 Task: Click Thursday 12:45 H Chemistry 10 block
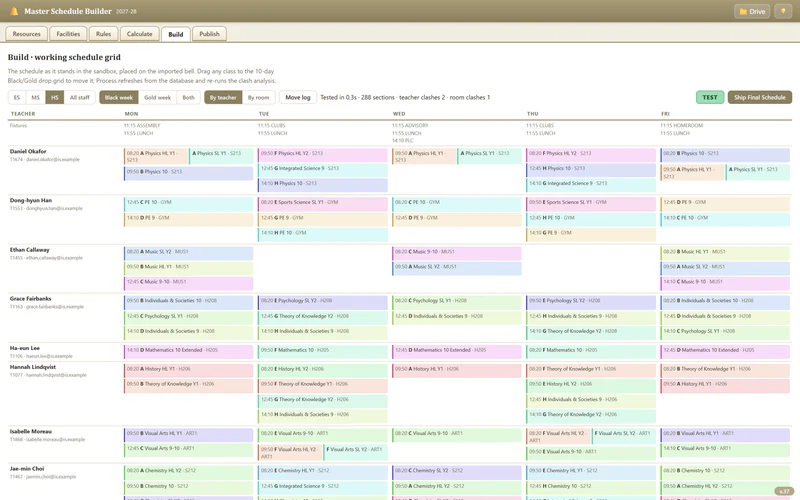[x=591, y=488]
